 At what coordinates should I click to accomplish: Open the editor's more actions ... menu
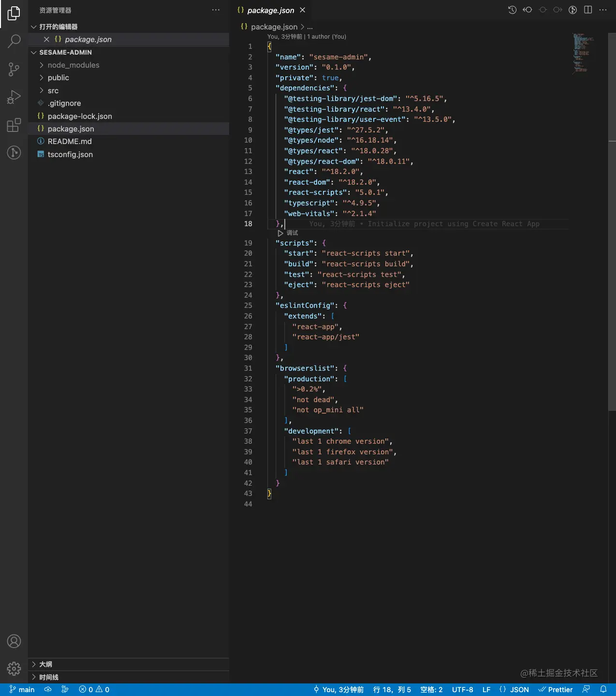(602, 10)
